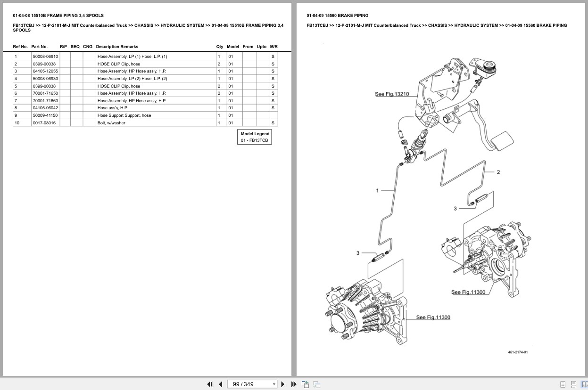588x390 pixels.
Task: Select part number 04105-06042
Action: click(45, 108)
